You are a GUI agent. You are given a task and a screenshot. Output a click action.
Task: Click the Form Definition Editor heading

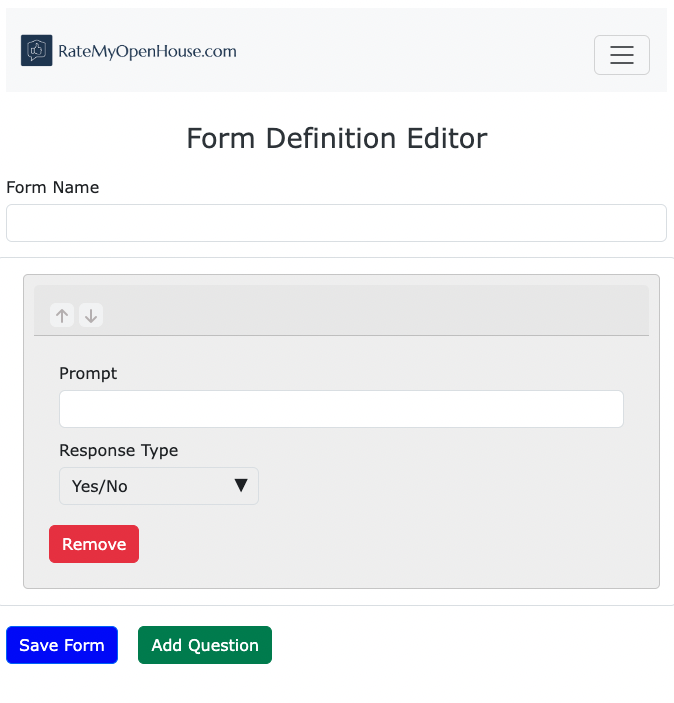coord(337,138)
